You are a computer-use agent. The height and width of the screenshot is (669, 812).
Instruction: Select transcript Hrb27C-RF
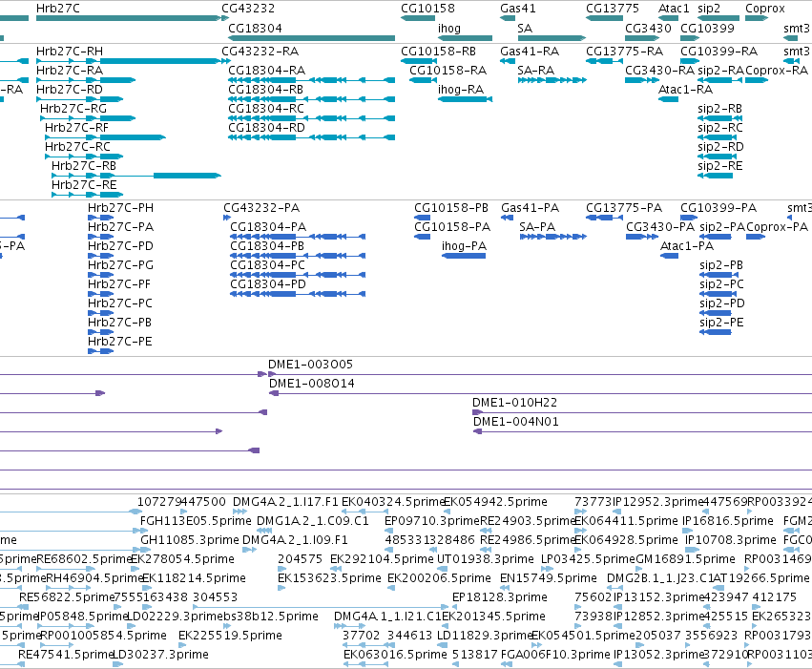(x=105, y=137)
